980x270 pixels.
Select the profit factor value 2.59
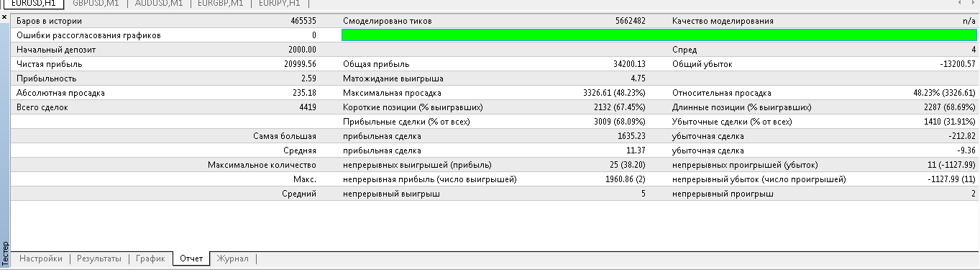[309, 78]
